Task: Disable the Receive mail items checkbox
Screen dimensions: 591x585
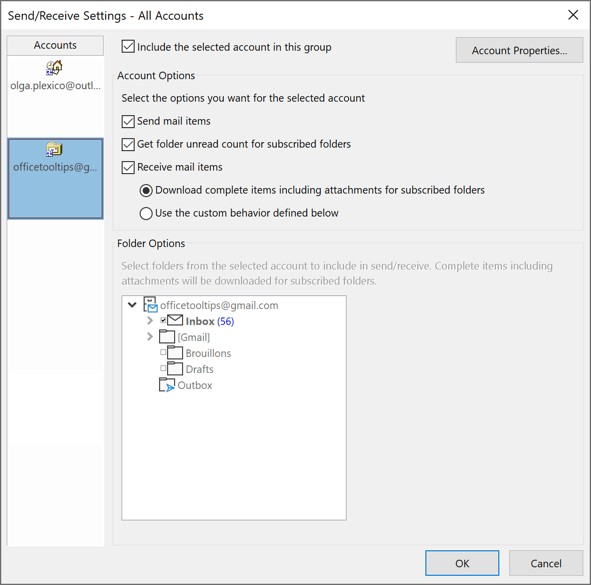Action: tap(128, 167)
